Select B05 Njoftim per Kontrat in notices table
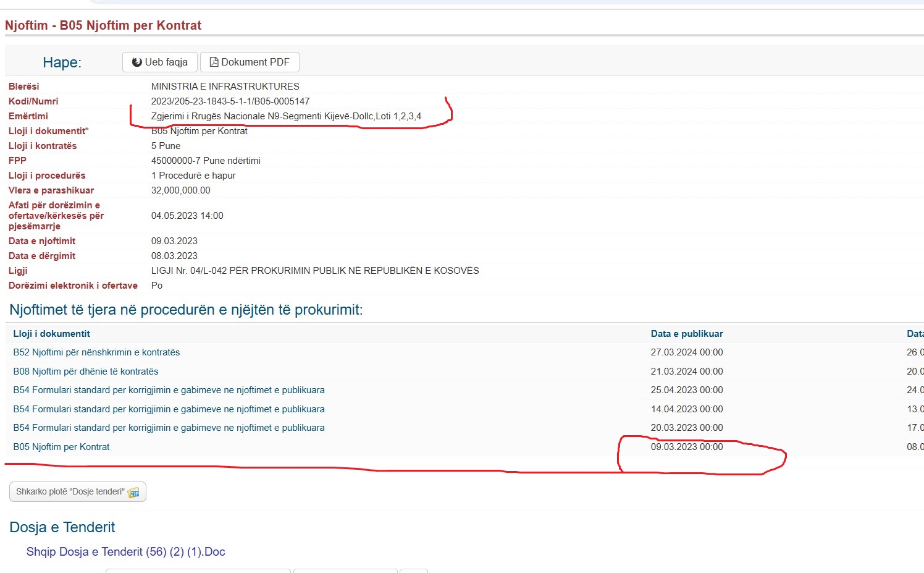Screen dimensions: 924x573 [x=61, y=447]
